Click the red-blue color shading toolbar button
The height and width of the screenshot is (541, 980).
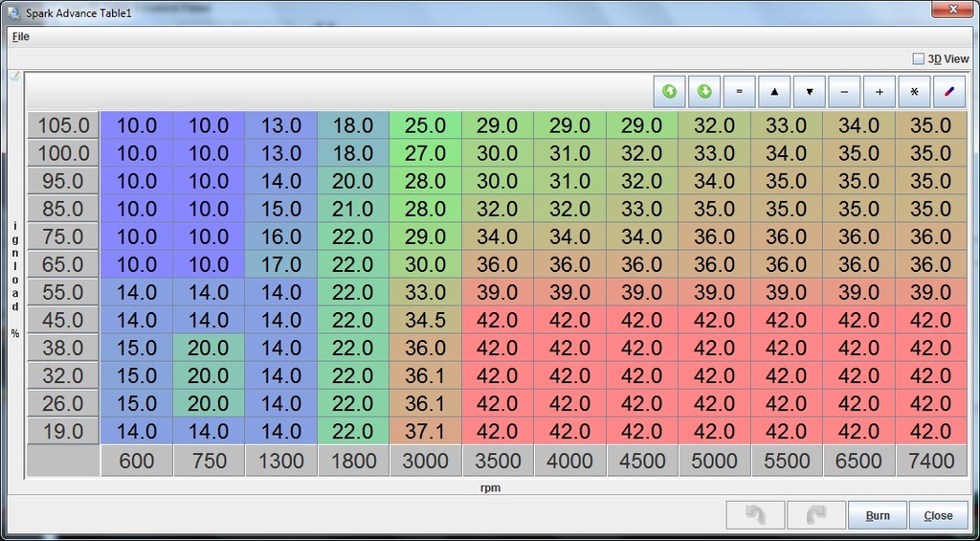click(949, 92)
